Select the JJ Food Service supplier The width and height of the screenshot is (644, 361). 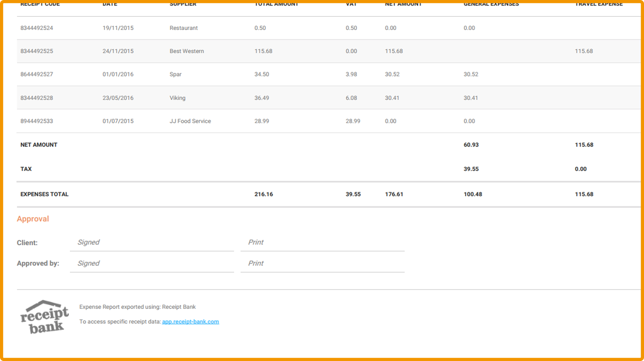click(x=190, y=121)
